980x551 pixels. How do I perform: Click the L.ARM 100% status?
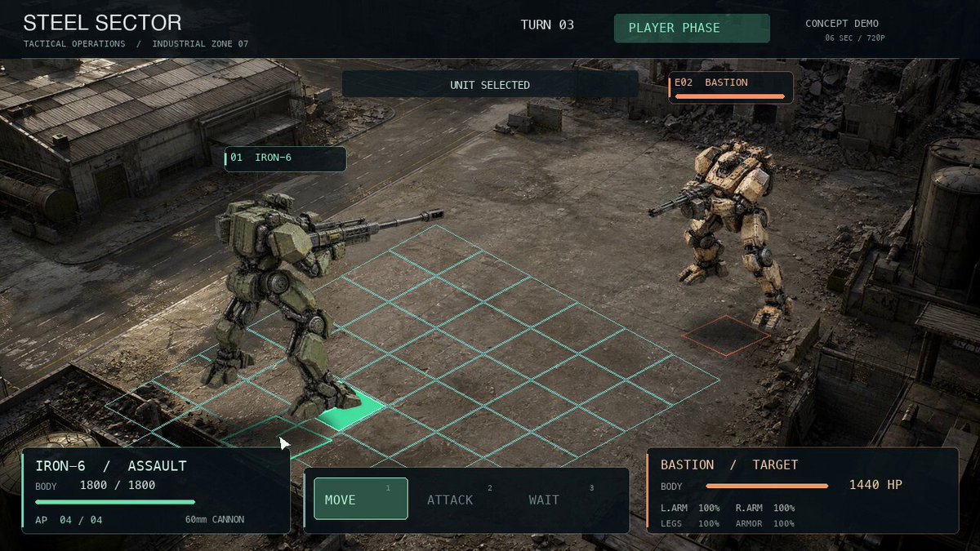click(690, 508)
